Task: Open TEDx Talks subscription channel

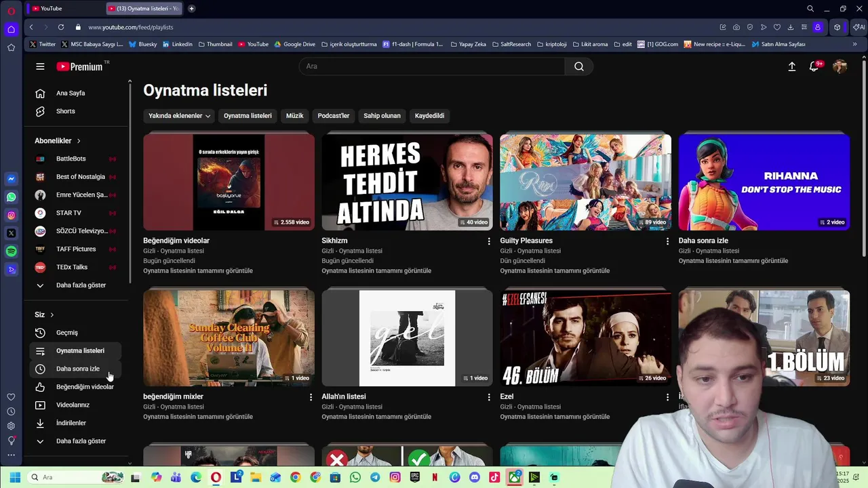Action: pos(76,267)
